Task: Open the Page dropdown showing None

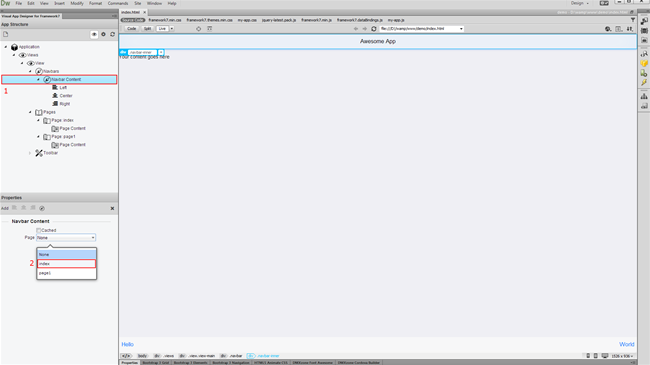Action: coord(66,238)
